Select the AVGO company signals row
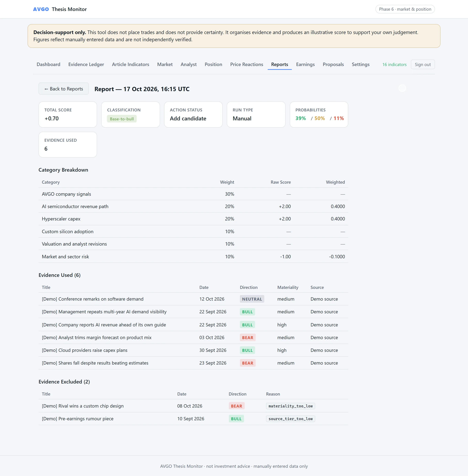Viewport: 468px width, 476px height. (x=193, y=194)
